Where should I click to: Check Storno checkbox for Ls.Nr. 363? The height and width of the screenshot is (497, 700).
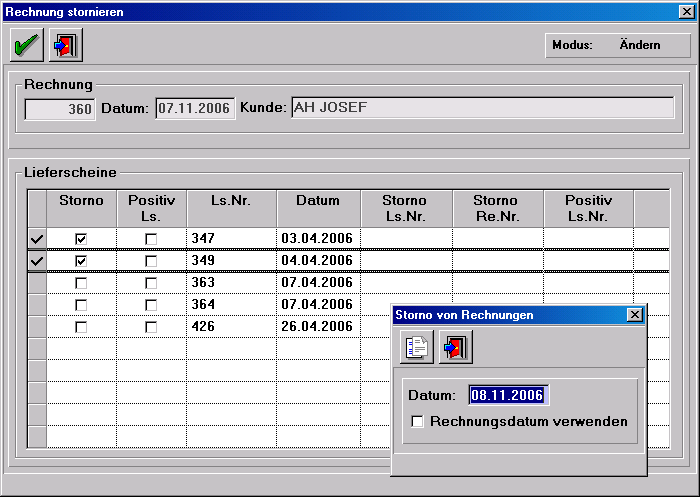[81, 282]
